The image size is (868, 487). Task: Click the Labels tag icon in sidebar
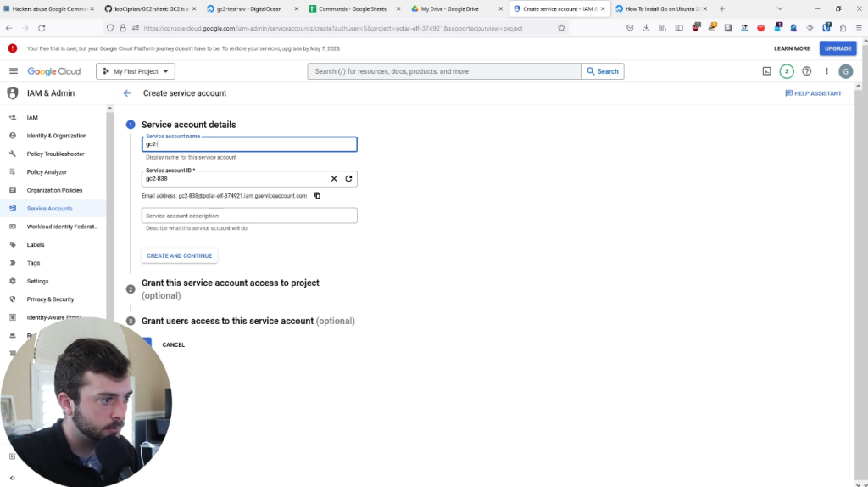(x=13, y=244)
